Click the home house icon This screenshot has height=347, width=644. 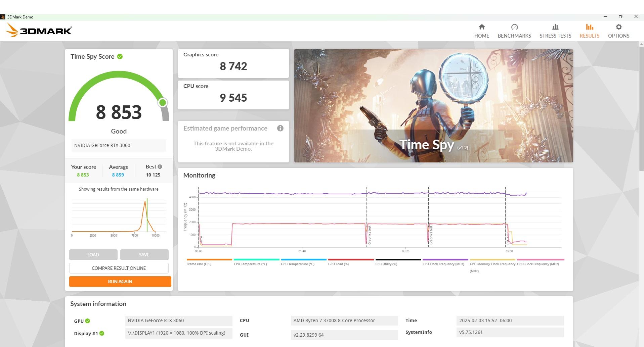tap(481, 27)
